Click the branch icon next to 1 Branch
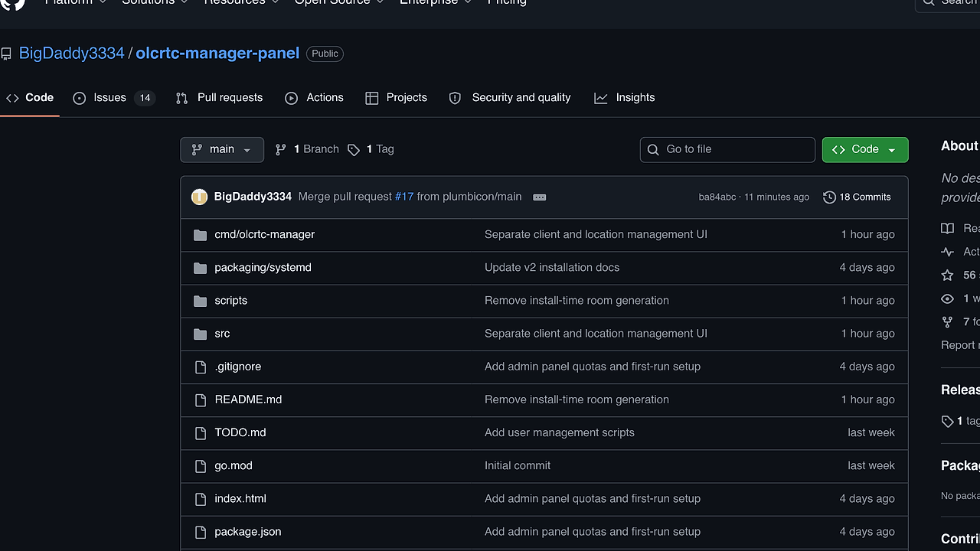The height and width of the screenshot is (551, 980). point(281,149)
